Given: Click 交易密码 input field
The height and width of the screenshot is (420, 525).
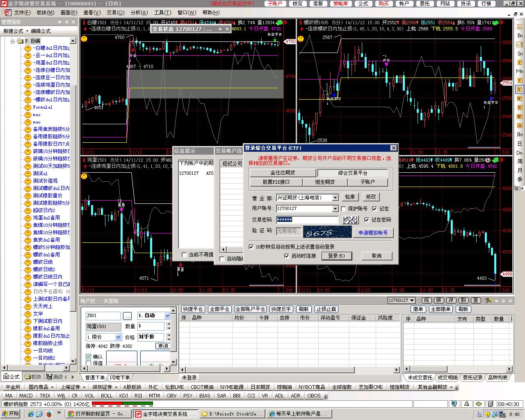Looking at the screenshot, I should pos(307,220).
